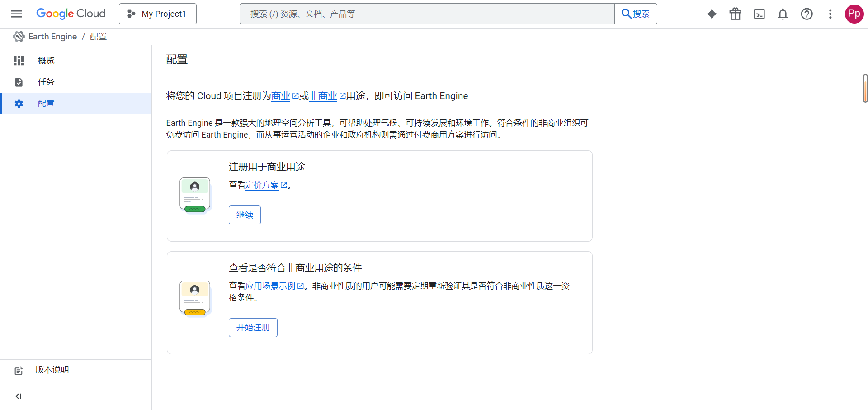Image resolution: width=868 pixels, height=410 pixels.
Task: Open the notifications bell icon
Action: click(783, 14)
